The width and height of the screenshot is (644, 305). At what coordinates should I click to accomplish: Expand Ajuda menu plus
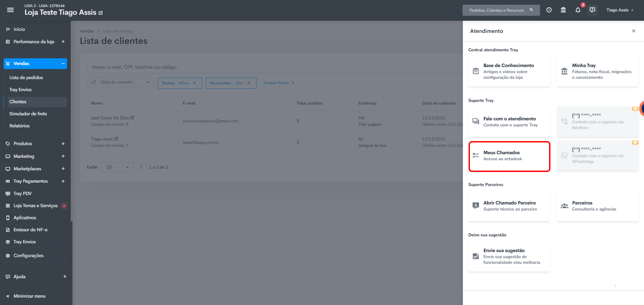tap(65, 277)
